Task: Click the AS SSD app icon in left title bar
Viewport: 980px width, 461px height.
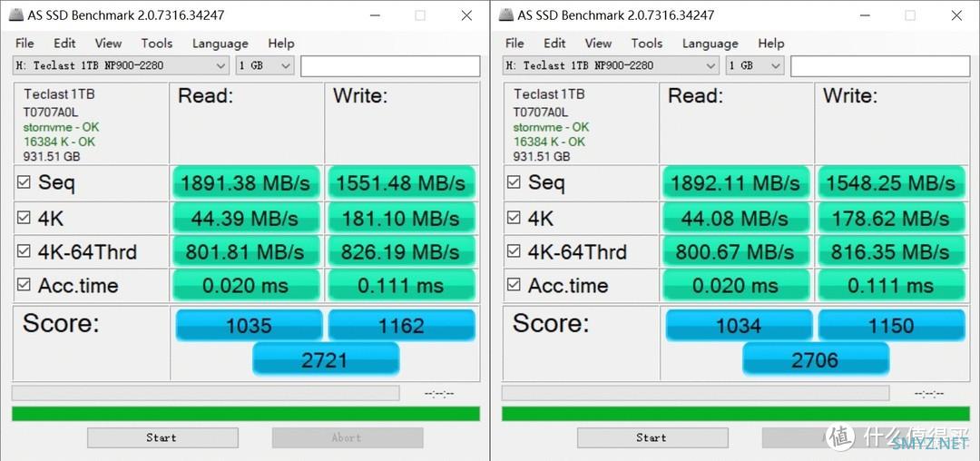Action: click(16, 15)
